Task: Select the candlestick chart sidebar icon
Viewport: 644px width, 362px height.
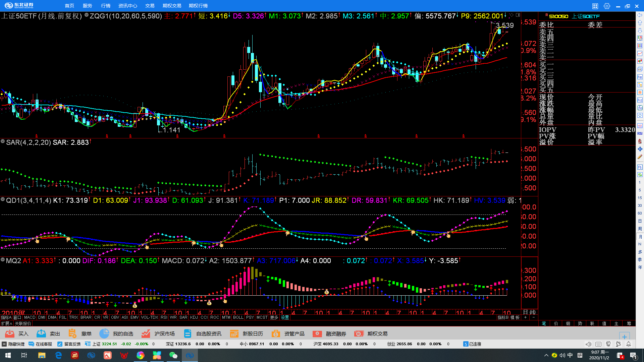Action: click(x=640, y=61)
